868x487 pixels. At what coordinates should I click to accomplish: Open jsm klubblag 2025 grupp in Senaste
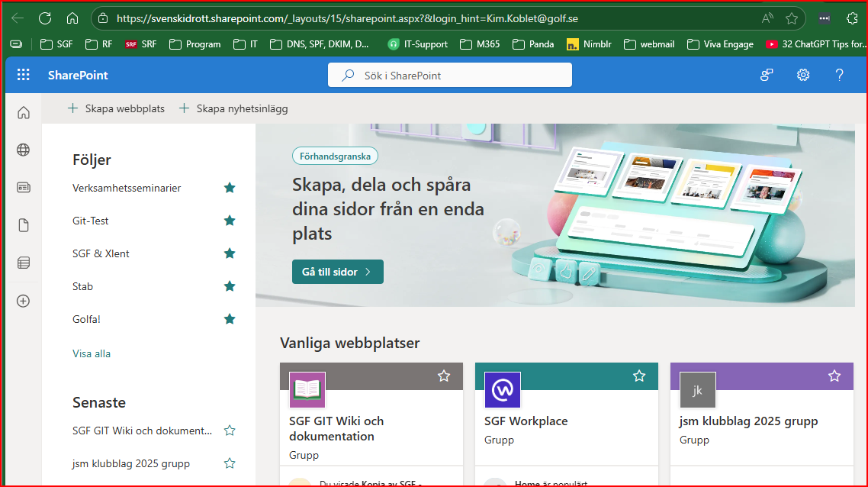click(x=131, y=463)
